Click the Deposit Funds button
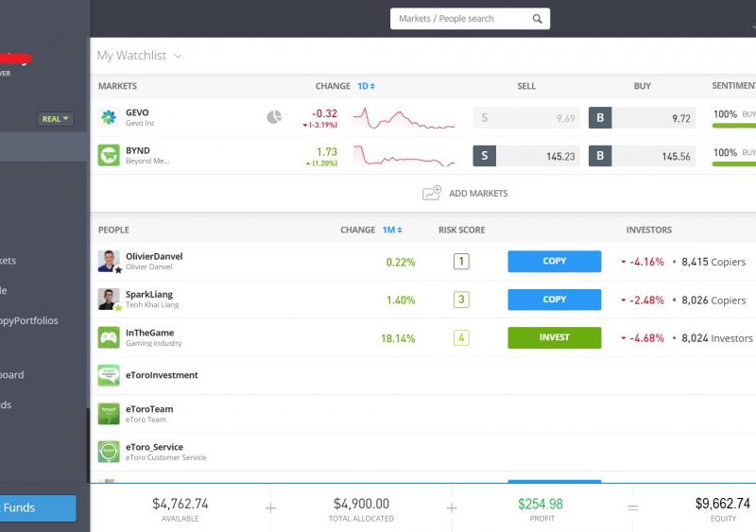This screenshot has width=756, height=532. (x=38, y=507)
